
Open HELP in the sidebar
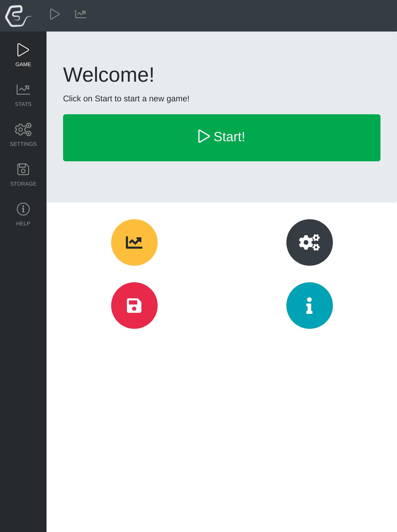point(23,214)
